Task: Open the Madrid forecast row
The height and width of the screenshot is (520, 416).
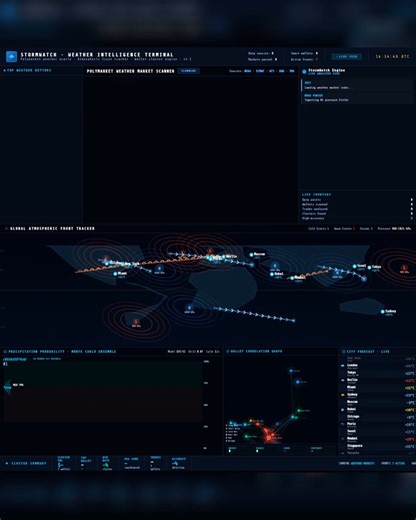Action: [377, 439]
